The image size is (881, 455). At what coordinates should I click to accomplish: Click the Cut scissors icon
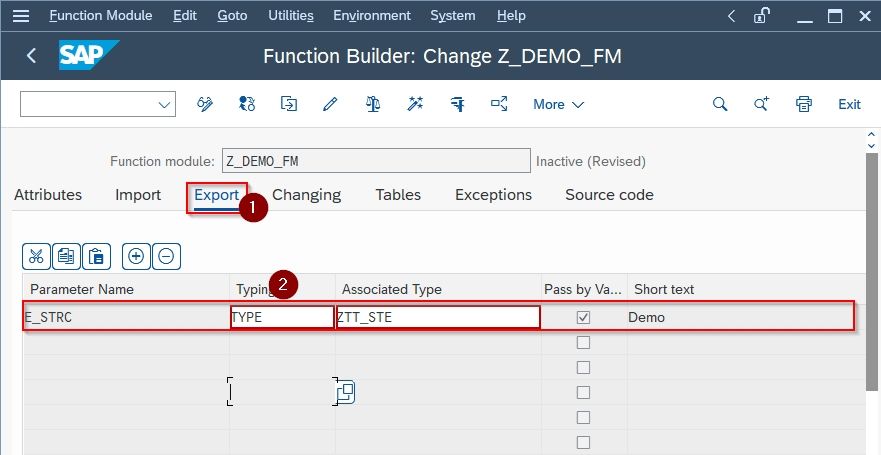36,257
